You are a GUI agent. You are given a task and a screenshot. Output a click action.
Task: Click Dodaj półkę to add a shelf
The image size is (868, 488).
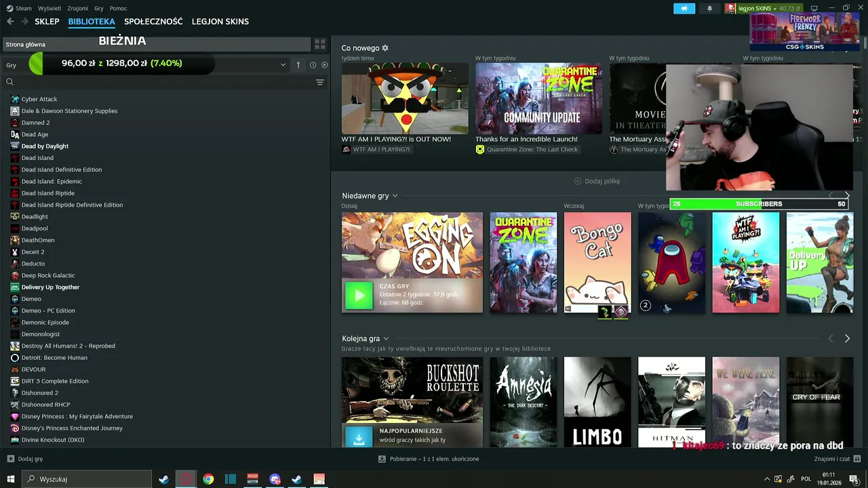coord(597,181)
